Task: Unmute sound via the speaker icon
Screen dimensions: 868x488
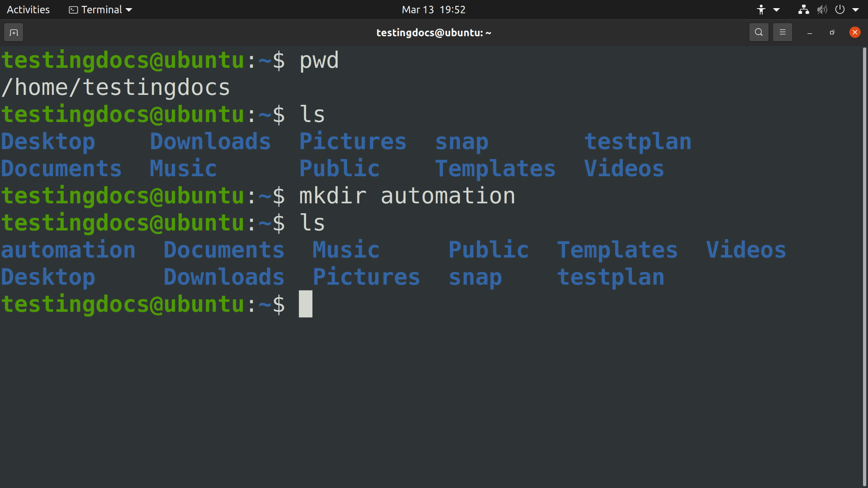Action: [x=822, y=9]
